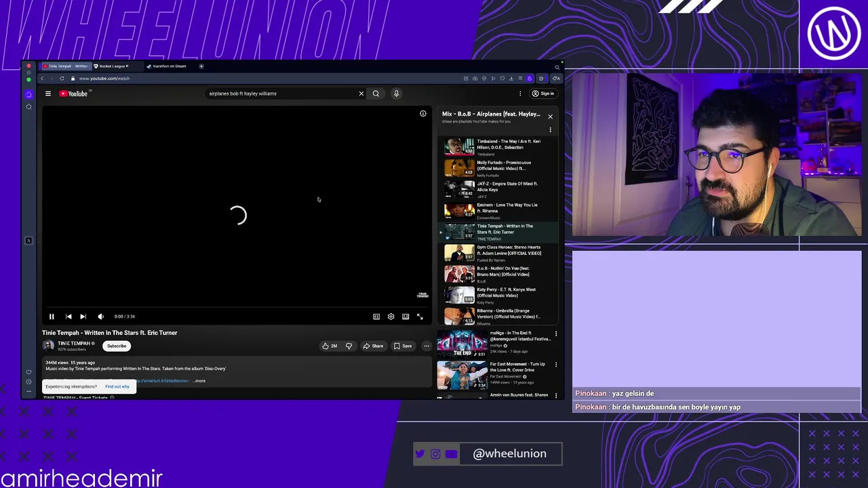Toggle closed captions on player
Image resolution: width=868 pixels, height=488 pixels.
click(x=376, y=317)
